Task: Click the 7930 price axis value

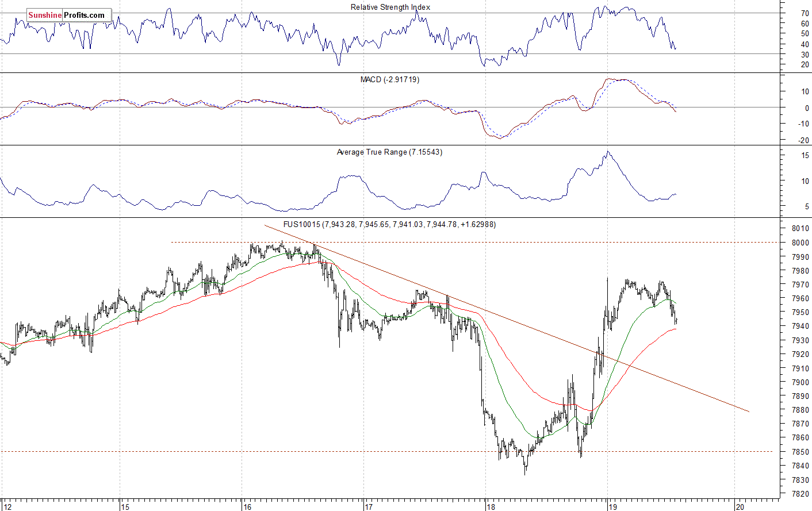Action: click(x=800, y=340)
